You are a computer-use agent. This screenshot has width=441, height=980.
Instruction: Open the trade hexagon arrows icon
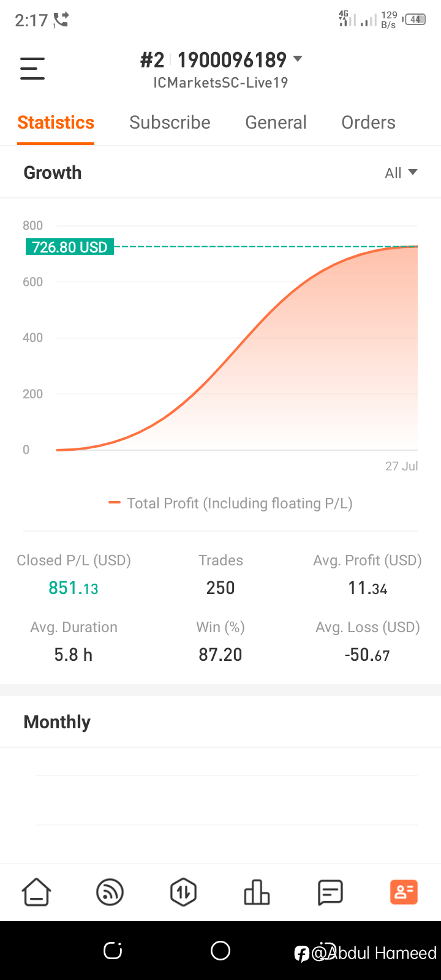click(x=183, y=892)
